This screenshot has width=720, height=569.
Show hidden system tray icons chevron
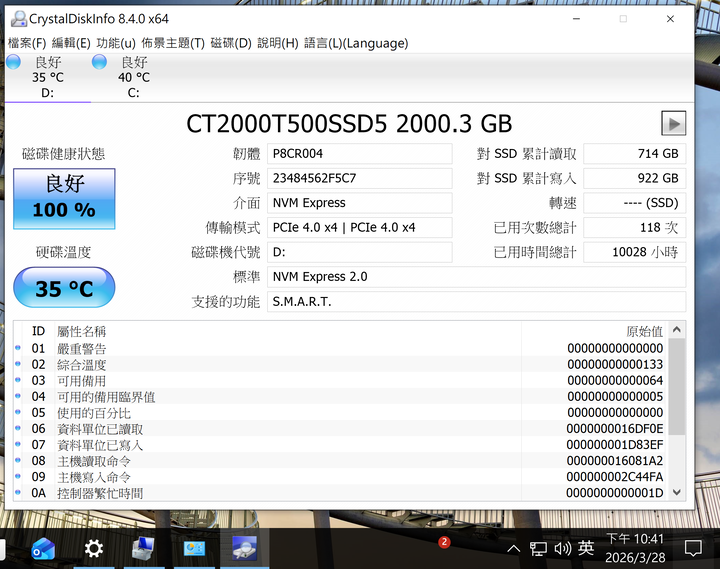pos(513,548)
